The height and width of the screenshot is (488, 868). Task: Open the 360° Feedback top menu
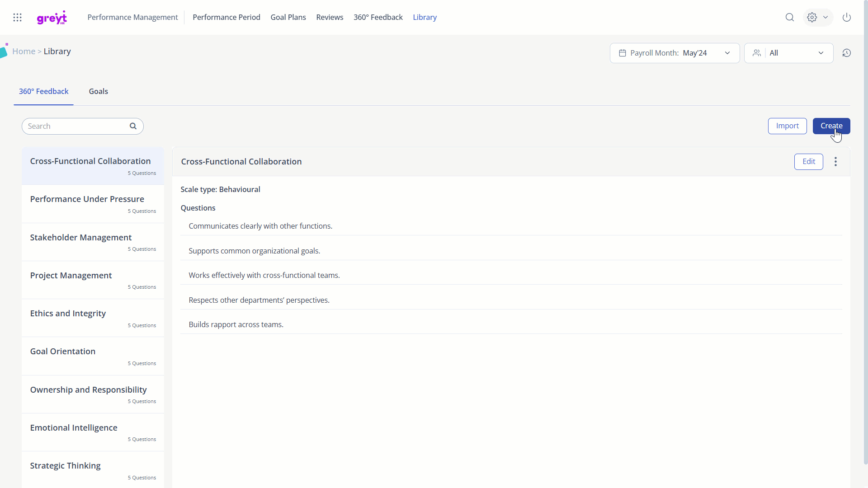click(x=377, y=17)
